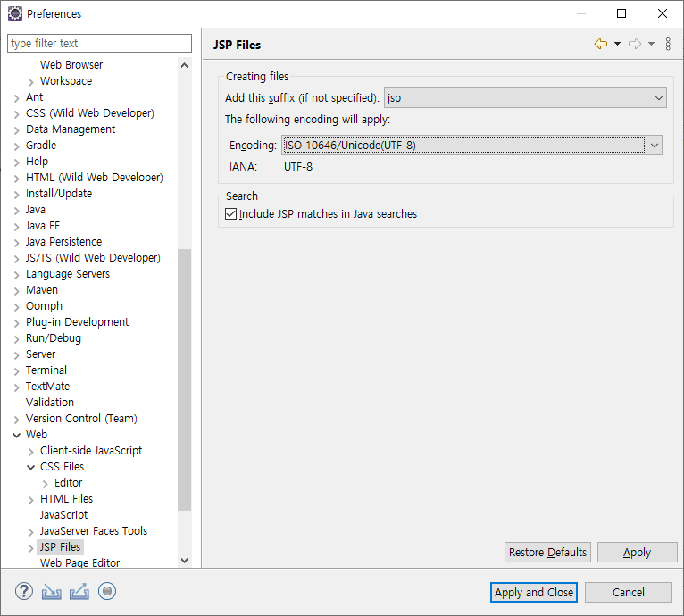The height and width of the screenshot is (616, 684).
Task: Maximize the Preferences window
Action: point(621,13)
